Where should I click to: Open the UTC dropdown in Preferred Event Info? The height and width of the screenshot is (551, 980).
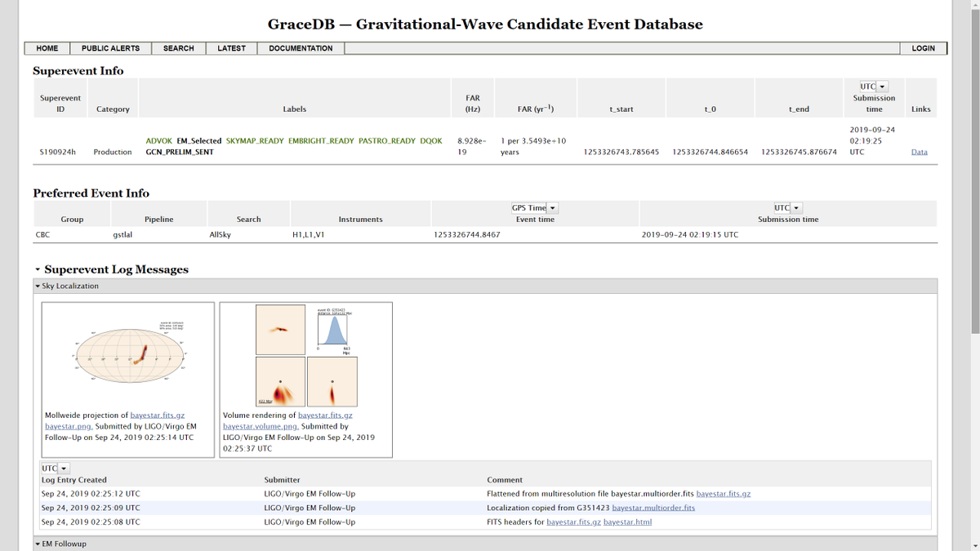click(788, 208)
